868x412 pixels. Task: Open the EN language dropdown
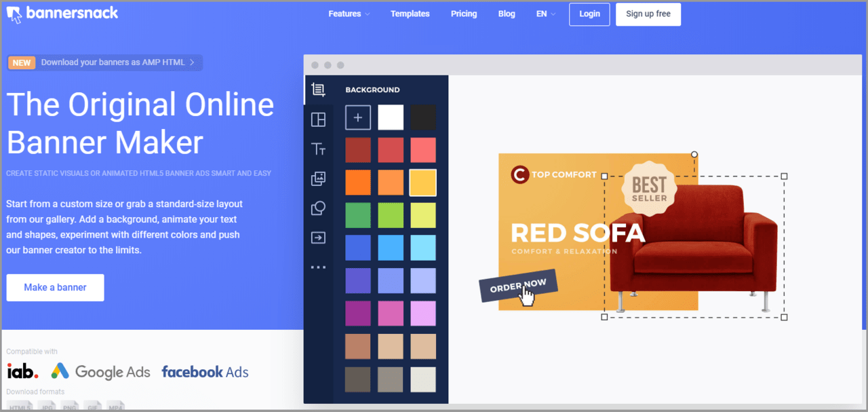coord(546,14)
